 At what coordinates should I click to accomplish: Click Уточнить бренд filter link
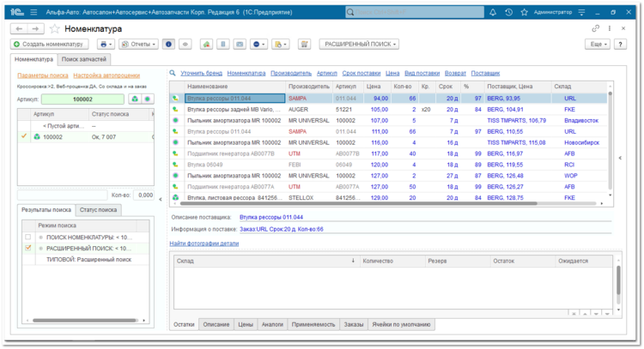coord(201,73)
